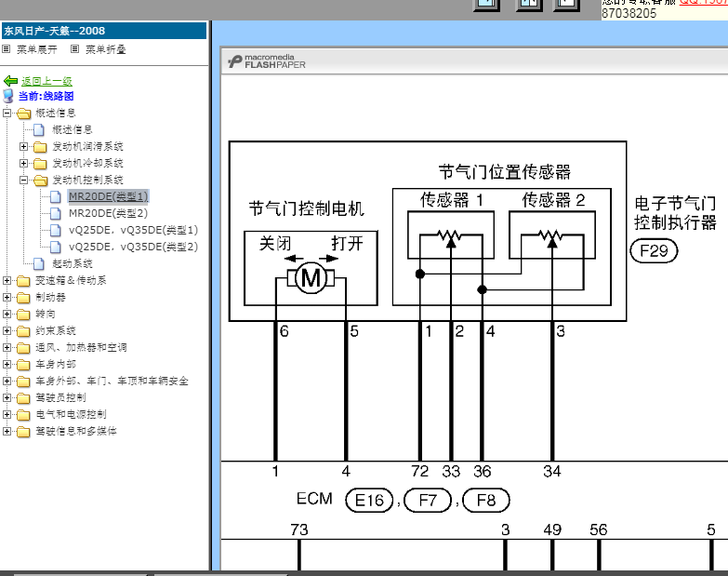The width and height of the screenshot is (728, 576).
Task: Click the current location computer icon
Action: coord(8,96)
